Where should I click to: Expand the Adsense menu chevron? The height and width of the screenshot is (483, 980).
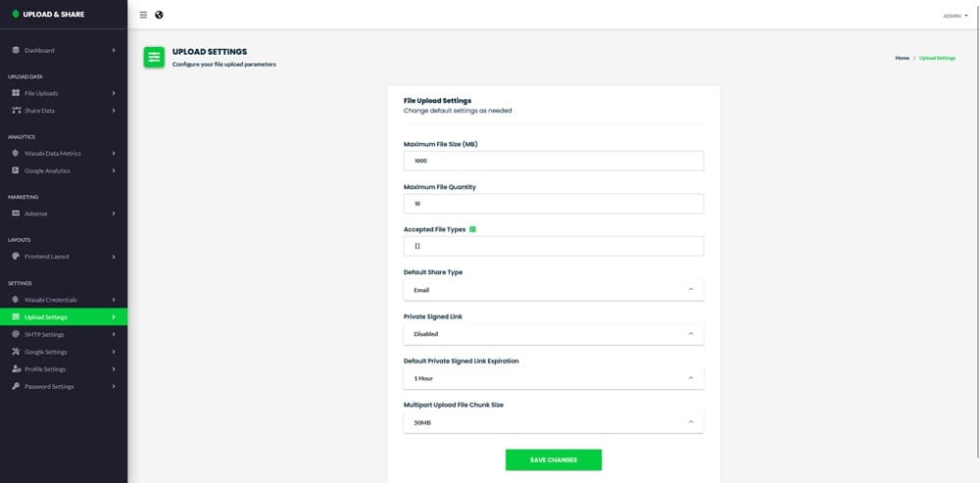[114, 214]
